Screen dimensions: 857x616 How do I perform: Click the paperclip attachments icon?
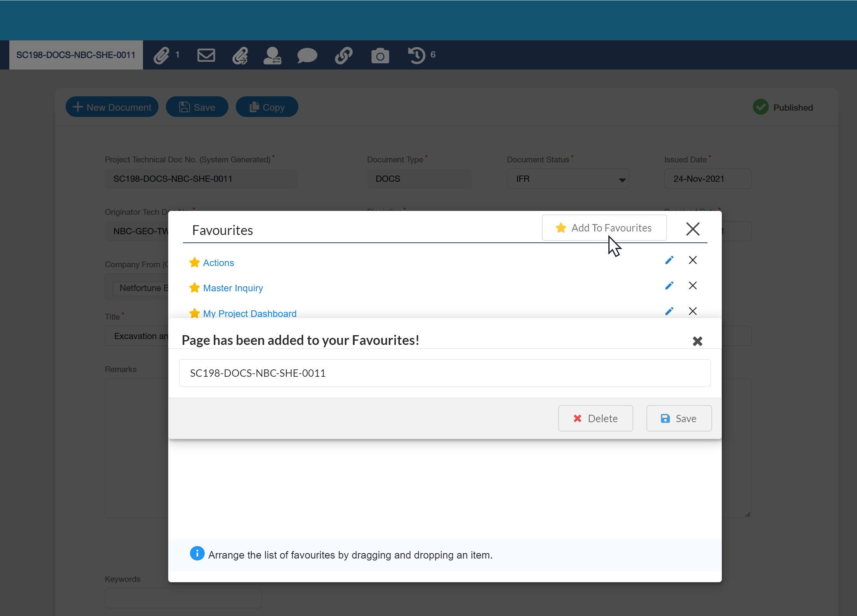[x=162, y=55]
